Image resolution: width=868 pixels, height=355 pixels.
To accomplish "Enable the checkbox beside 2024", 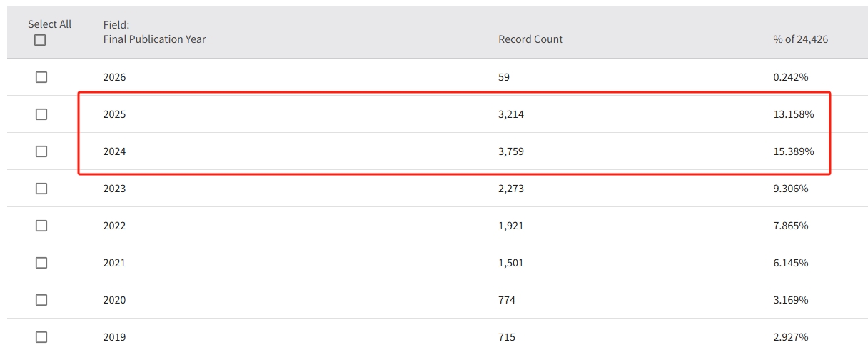I will tap(41, 151).
